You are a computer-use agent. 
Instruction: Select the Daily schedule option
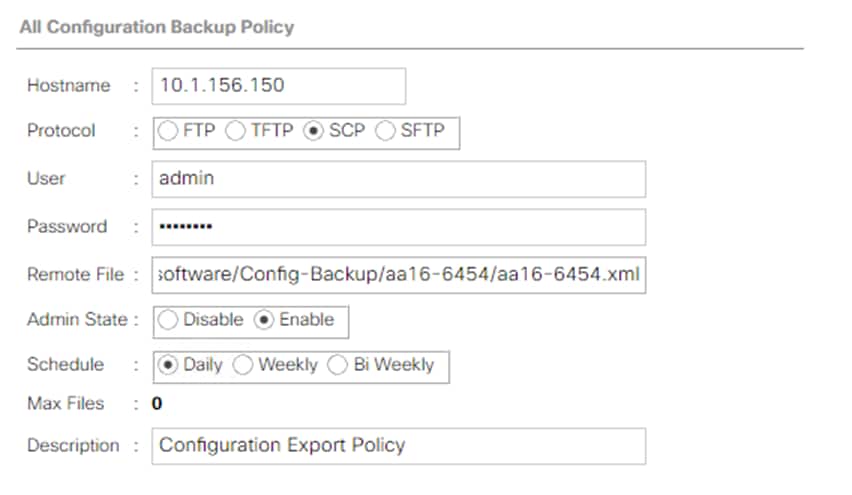[169, 366]
